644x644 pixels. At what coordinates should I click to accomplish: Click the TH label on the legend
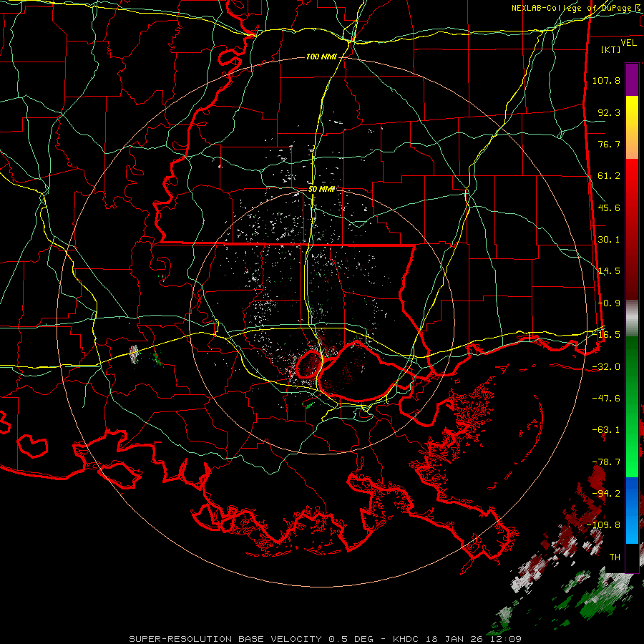(615, 557)
